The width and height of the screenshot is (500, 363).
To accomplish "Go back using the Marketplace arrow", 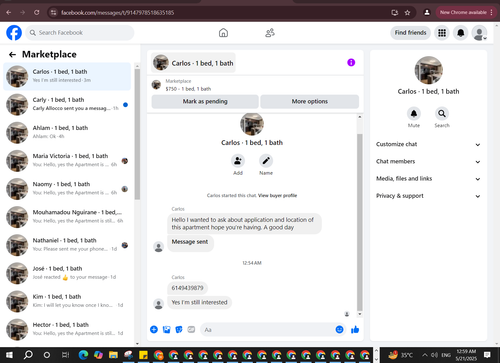I will pos(12,54).
